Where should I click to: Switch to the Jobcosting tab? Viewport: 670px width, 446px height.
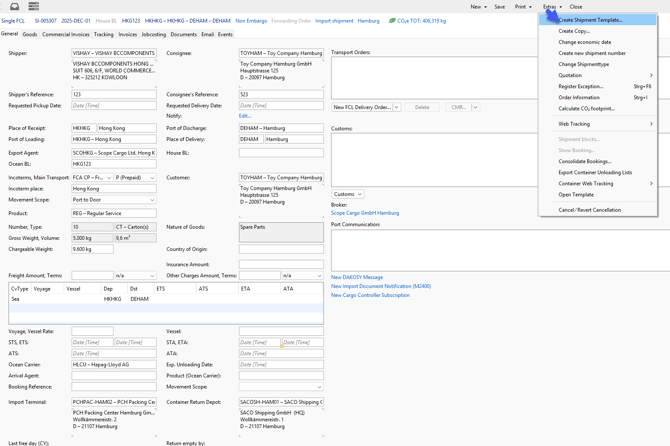click(153, 35)
